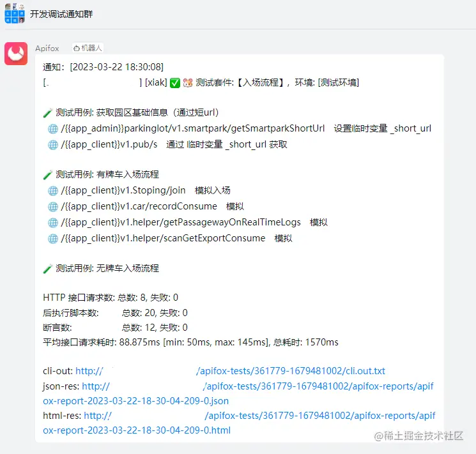Screen dimensions: 476x454
Task: Click the v1.Stoping/join endpoint text
Action: (123, 190)
